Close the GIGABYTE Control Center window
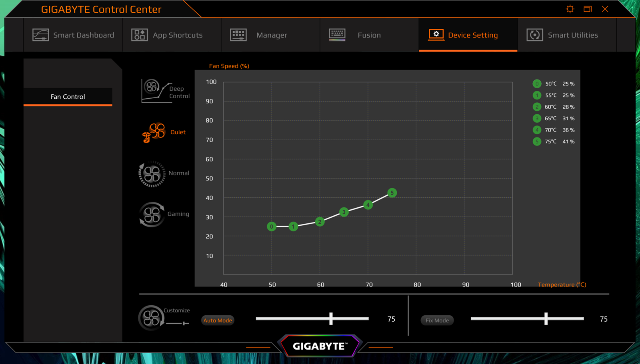Viewport: 640px width, 364px height. point(605,9)
